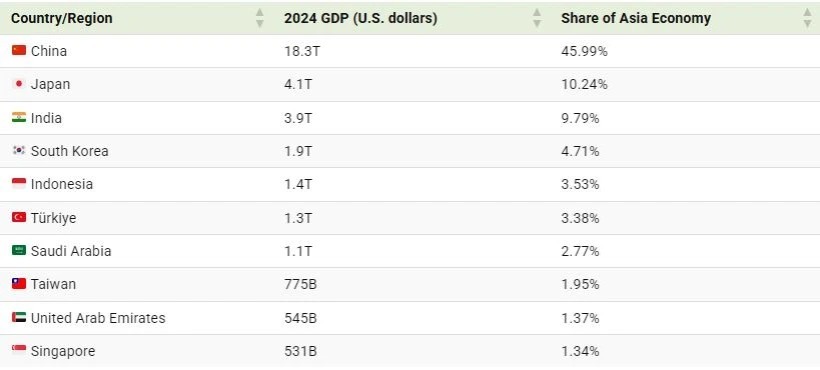
Task: Sort by 2024 GDP column arrows
Action: (537, 18)
